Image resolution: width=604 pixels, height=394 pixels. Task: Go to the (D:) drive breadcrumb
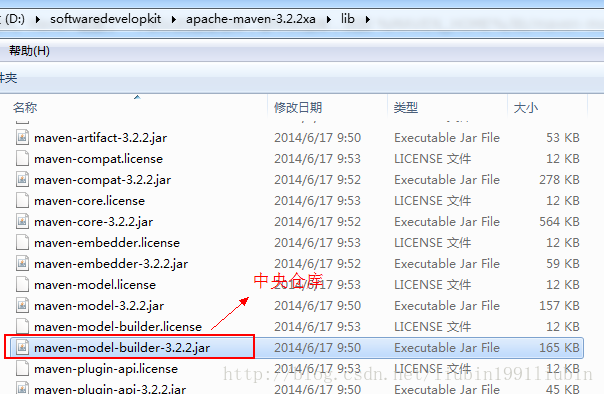(x=15, y=19)
